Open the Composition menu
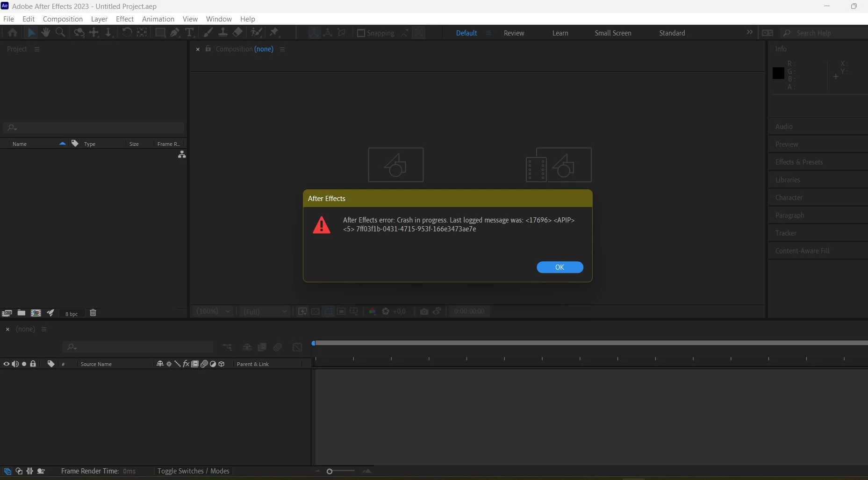This screenshot has height=480, width=868. pyautogui.click(x=63, y=19)
